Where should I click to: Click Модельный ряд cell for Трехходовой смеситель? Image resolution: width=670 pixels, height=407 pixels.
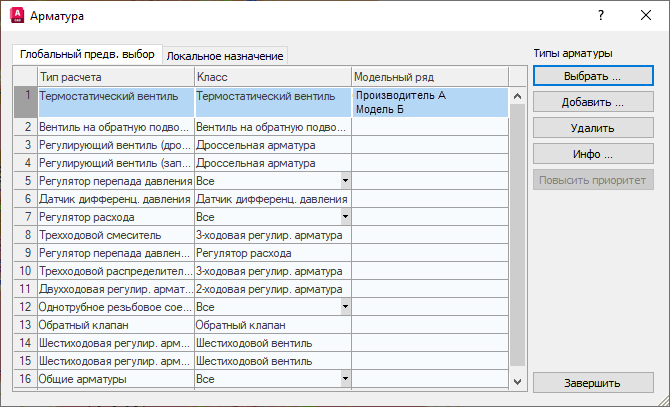point(430,235)
